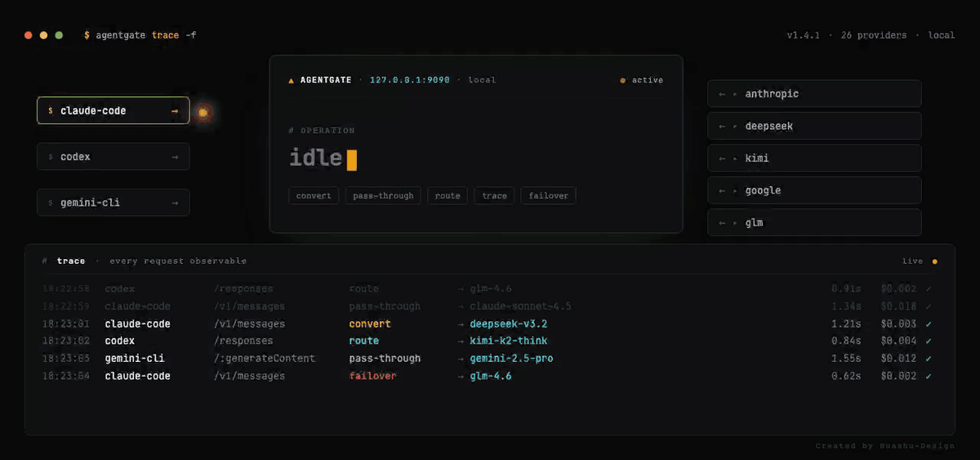Viewport: 980px width, 460px height.
Task: Click the 'agentgate trace -f' command text
Action: (x=146, y=35)
